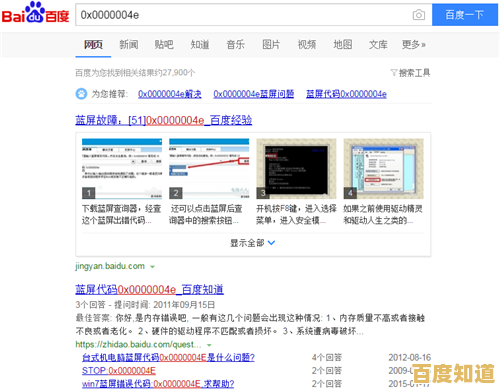The width and height of the screenshot is (500, 392).
Task: Click the https://zhidao.baidu.com/quest... URL
Action: click(138, 344)
